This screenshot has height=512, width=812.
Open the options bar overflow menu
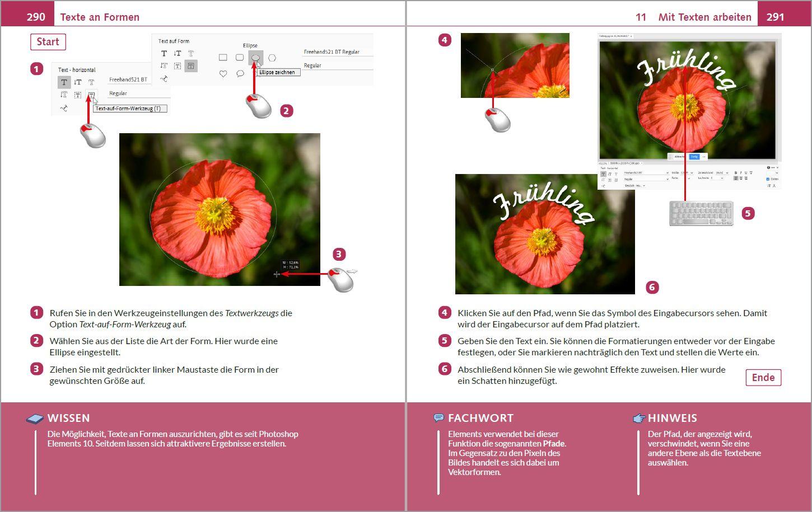[x=772, y=167]
